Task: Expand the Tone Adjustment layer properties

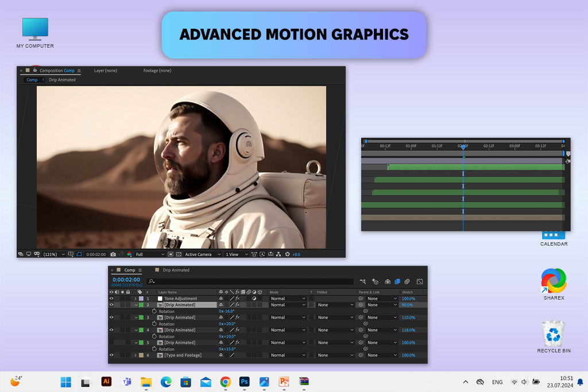Action: coord(136,298)
